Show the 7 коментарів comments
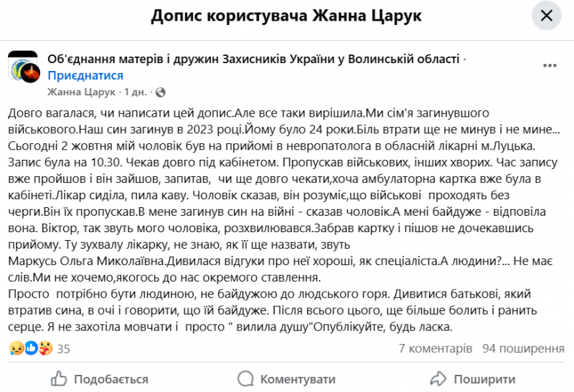The image size is (574, 392). 435,348
